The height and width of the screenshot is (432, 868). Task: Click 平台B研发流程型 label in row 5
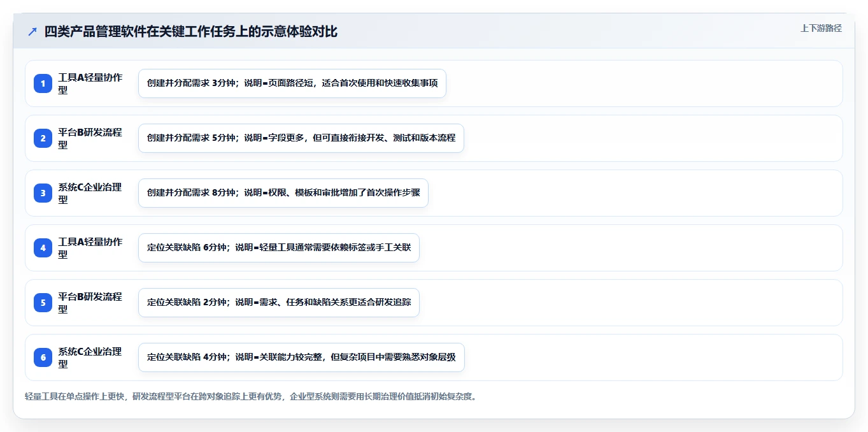[x=90, y=303]
